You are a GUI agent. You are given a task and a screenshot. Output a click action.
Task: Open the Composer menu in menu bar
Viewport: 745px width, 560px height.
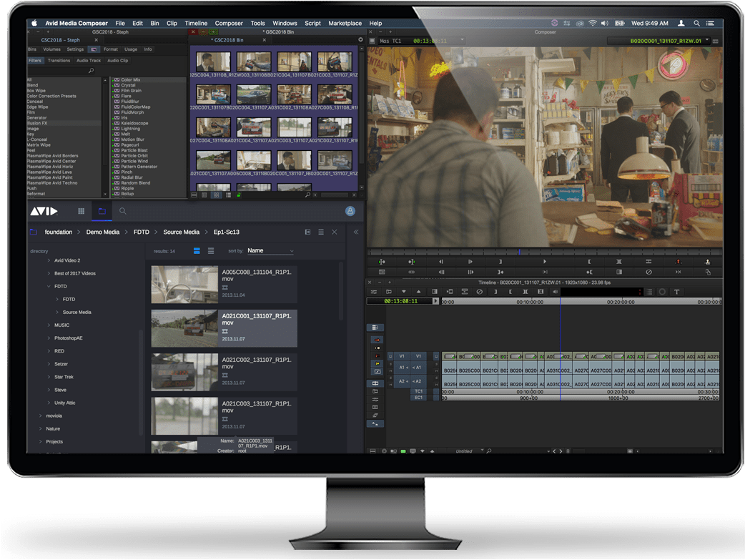click(x=229, y=24)
